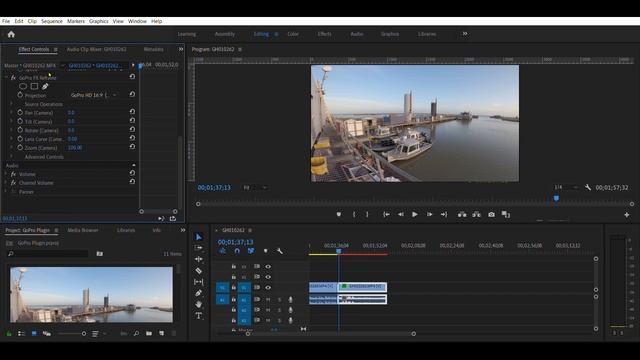Switch to the Color workspace
640x360 pixels.
(293, 34)
